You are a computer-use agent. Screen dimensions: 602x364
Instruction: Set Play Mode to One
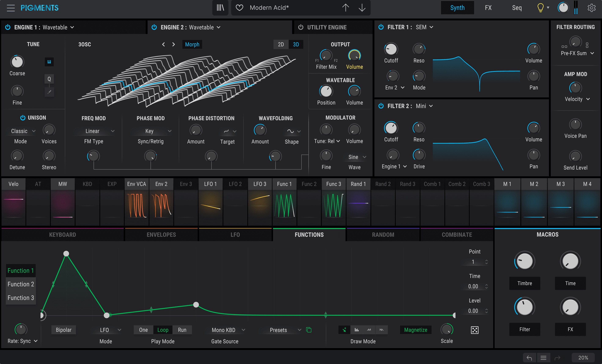tap(143, 330)
